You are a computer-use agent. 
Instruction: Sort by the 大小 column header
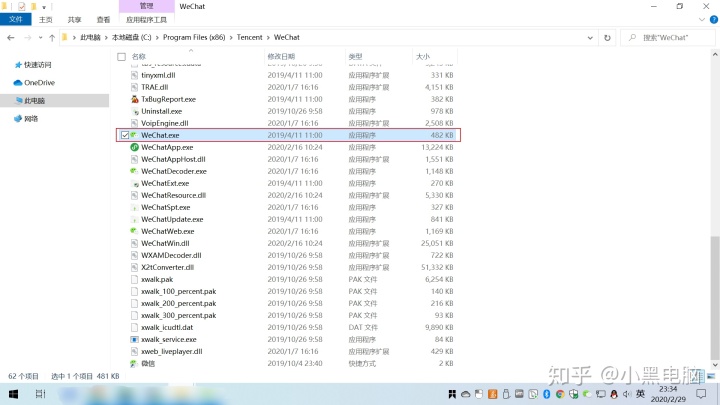click(x=423, y=56)
